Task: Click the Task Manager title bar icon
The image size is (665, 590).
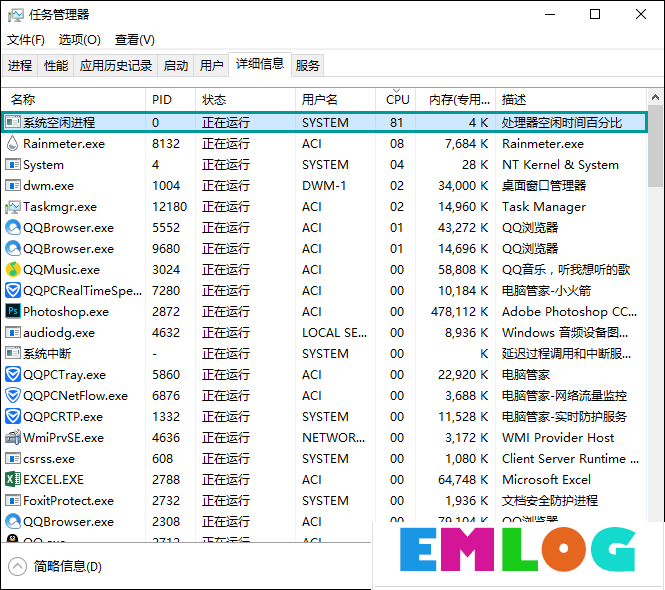Action: (16, 15)
